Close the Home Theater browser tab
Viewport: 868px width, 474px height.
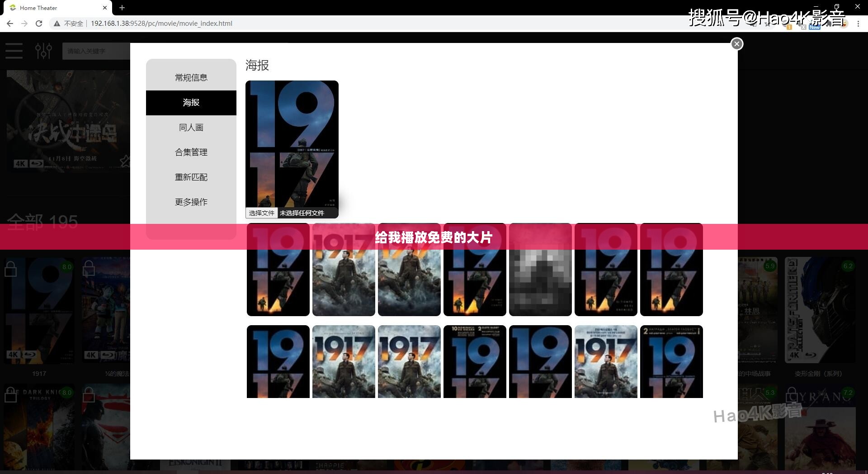click(104, 8)
